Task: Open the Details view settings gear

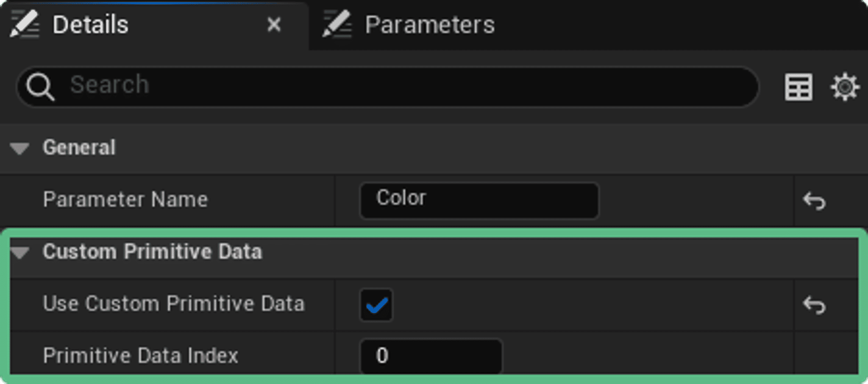Action: pos(845,87)
